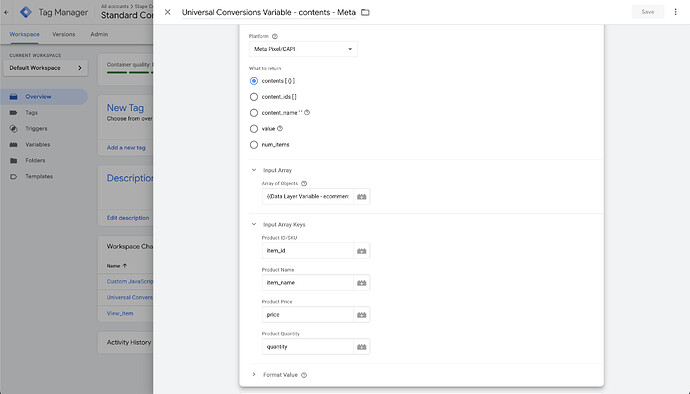690x394 pixels.
Task: Switch to the Versions tab
Action: pyautogui.click(x=63, y=34)
